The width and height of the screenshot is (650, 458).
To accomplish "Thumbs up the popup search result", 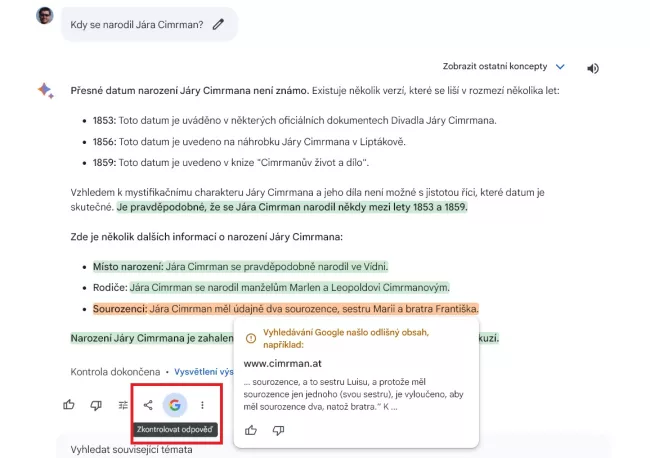I will [251, 430].
